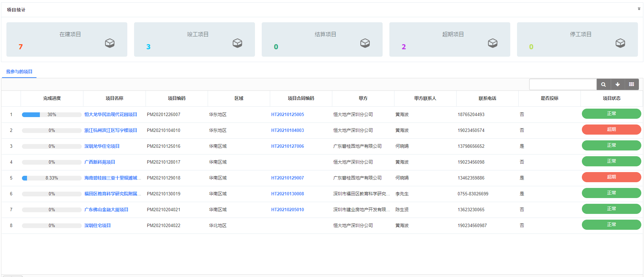
Task: Click 超期 status badge for PM20210104010
Action: 611,130
